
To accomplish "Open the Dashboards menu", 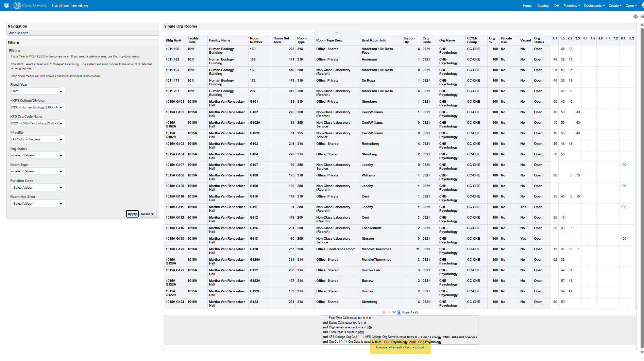I will pyautogui.click(x=594, y=6).
